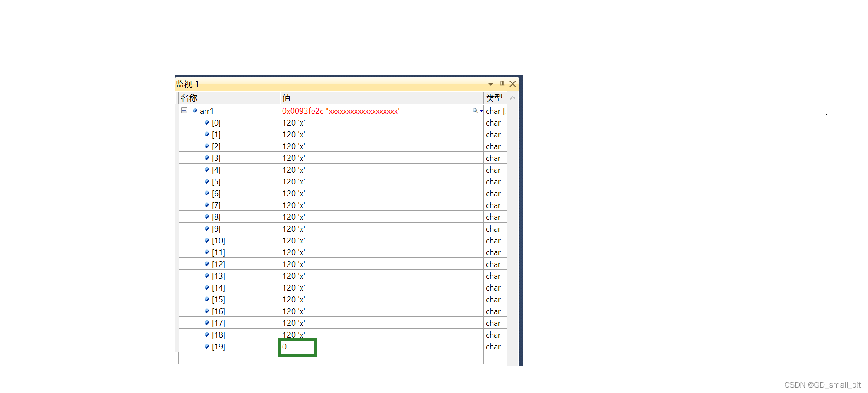Click the 值 column header
Viewport: 868px width, 393px height.
[382, 98]
